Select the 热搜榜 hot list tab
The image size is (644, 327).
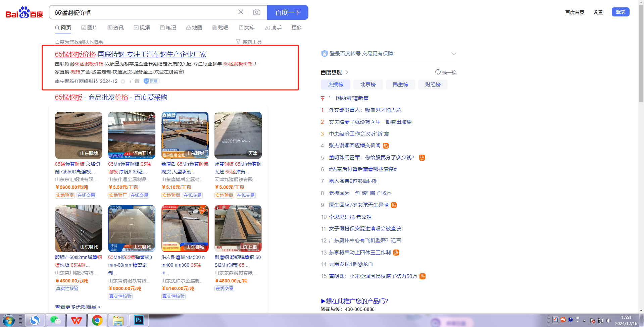[336, 85]
